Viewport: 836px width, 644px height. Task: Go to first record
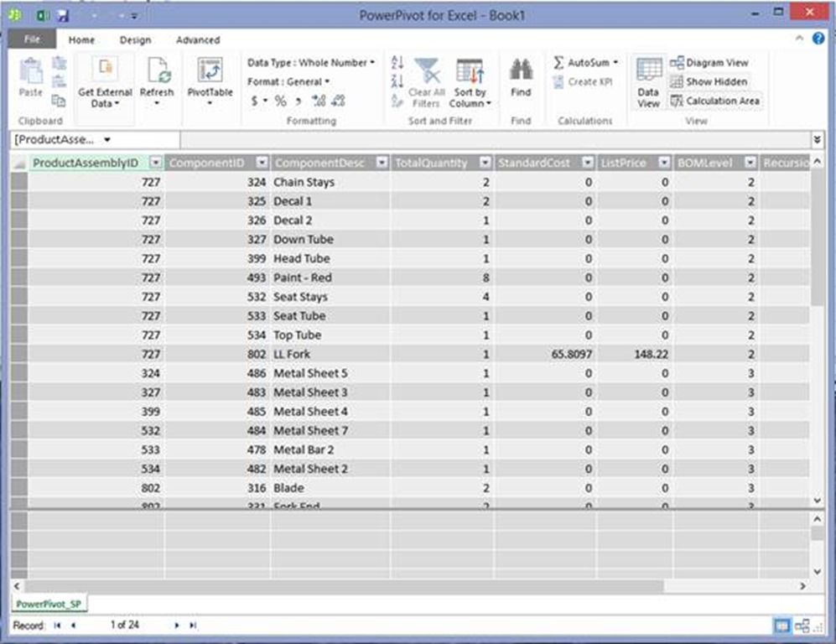coord(57,626)
